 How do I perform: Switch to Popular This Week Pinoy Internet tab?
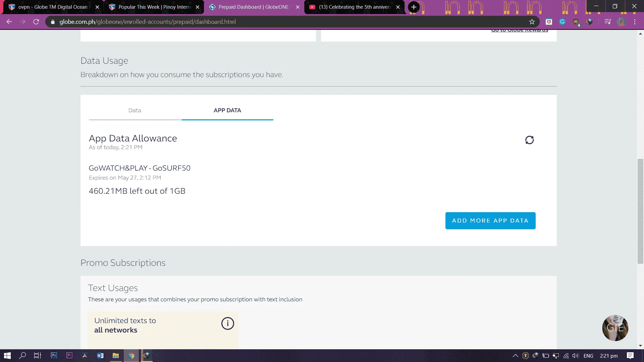154,7
